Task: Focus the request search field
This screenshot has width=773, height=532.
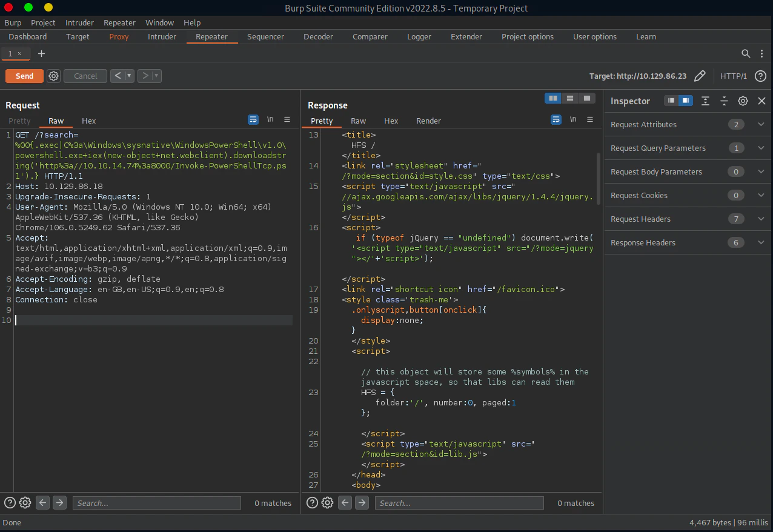Action: click(x=157, y=503)
